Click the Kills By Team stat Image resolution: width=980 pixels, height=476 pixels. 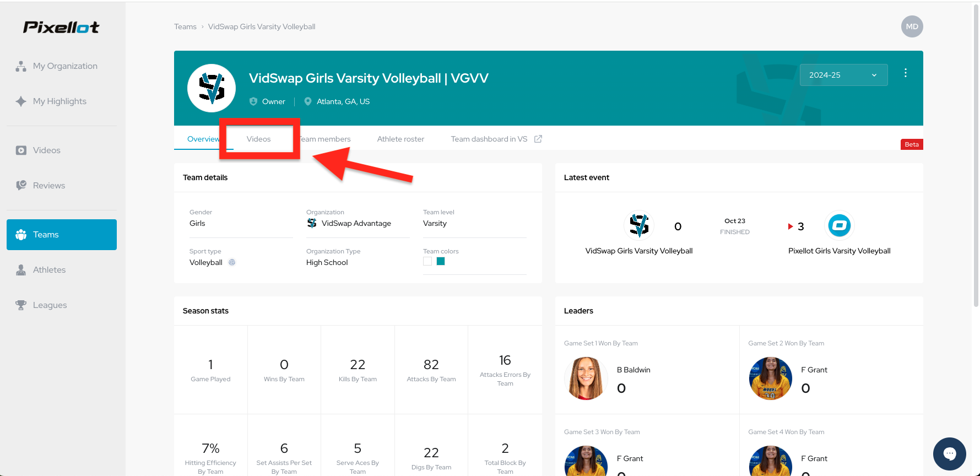coord(358,370)
